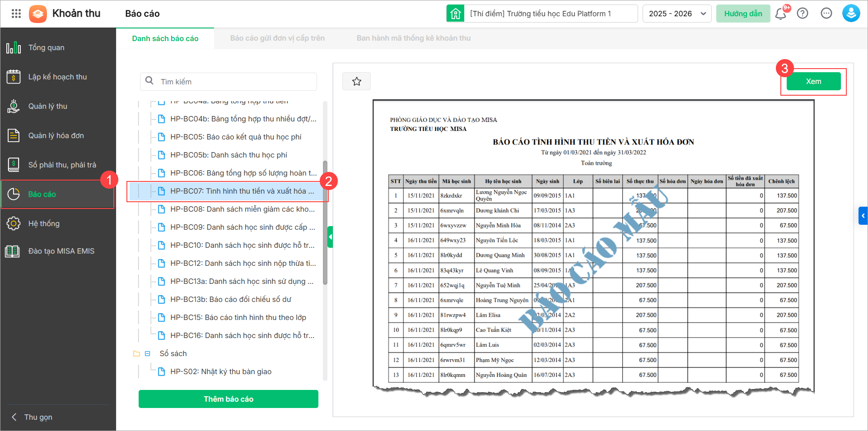Select HP-BC09: Danh sách học sinh được cấp
The image size is (868, 431).
243,227
